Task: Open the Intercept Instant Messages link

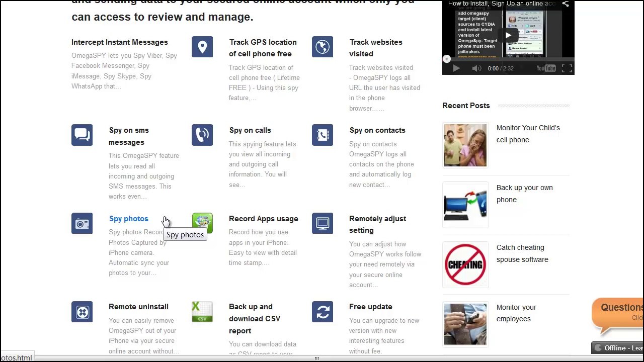Action: click(x=120, y=42)
